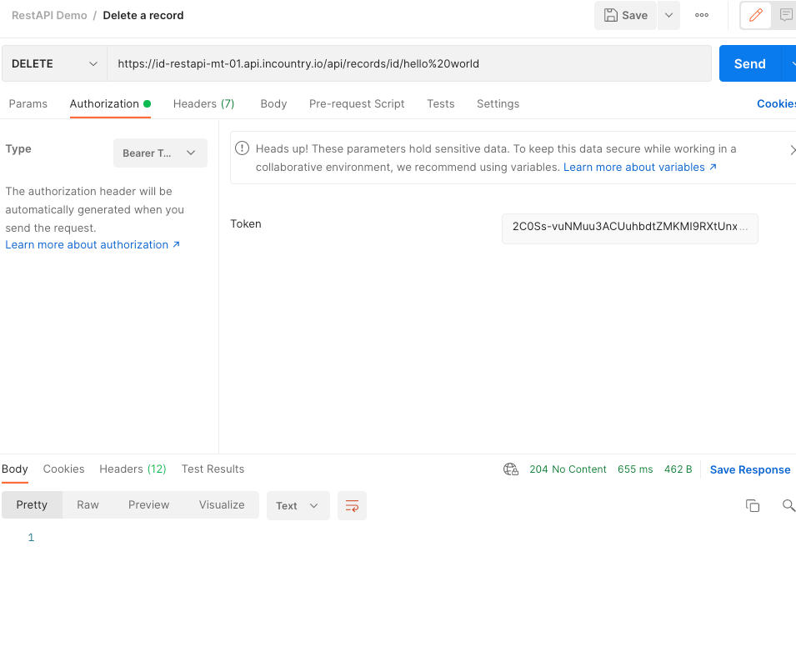Screen dimensions: 796x672
Task: Expand the Save options arrow
Action: (668, 15)
